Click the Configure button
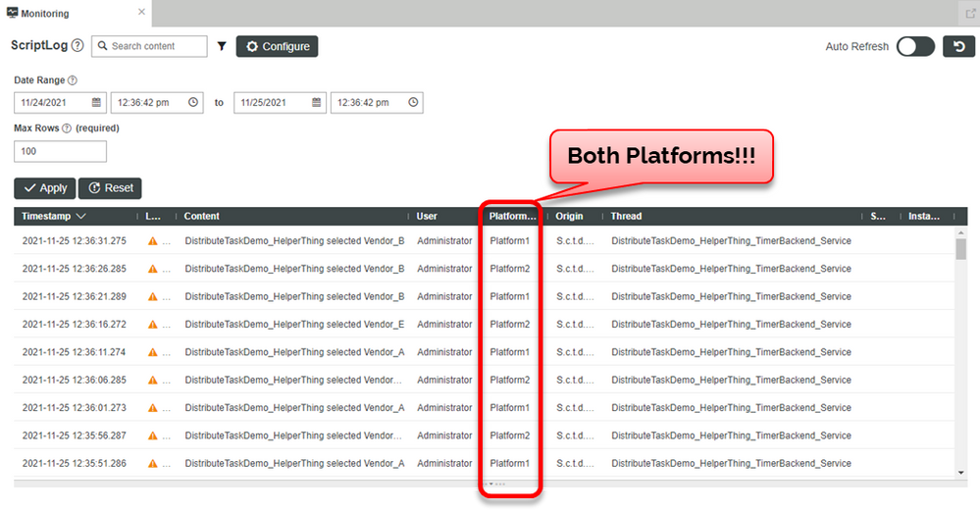The image size is (980, 512). click(277, 46)
